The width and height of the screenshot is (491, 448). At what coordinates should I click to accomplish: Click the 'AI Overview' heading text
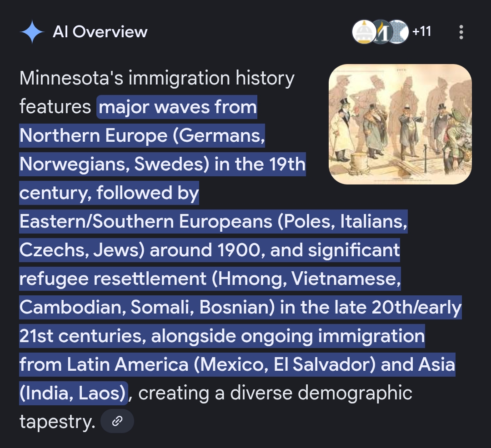pyautogui.click(x=100, y=32)
